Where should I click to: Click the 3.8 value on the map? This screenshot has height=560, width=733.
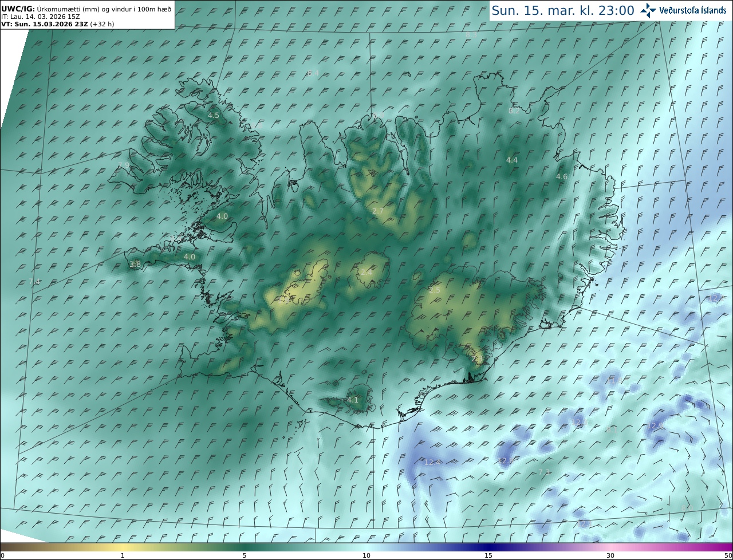[x=135, y=264]
